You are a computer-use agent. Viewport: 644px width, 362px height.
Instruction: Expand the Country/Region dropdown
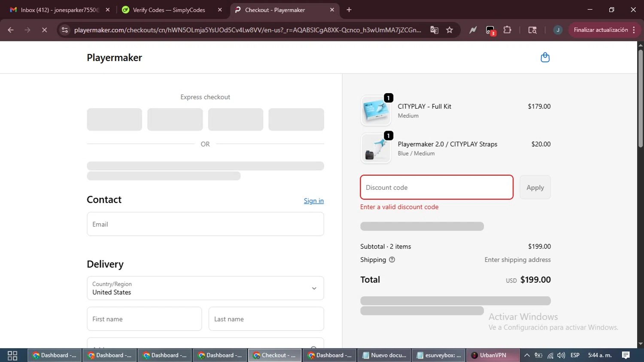point(205,288)
